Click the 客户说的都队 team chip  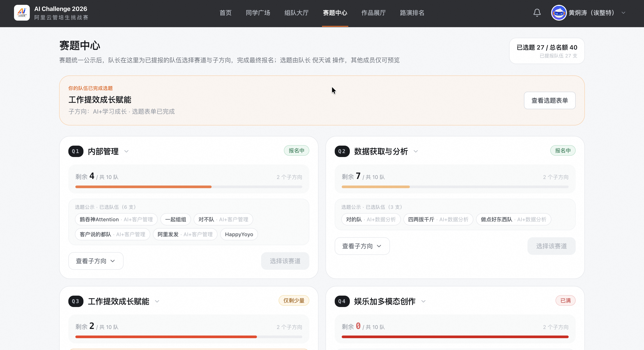(x=112, y=234)
